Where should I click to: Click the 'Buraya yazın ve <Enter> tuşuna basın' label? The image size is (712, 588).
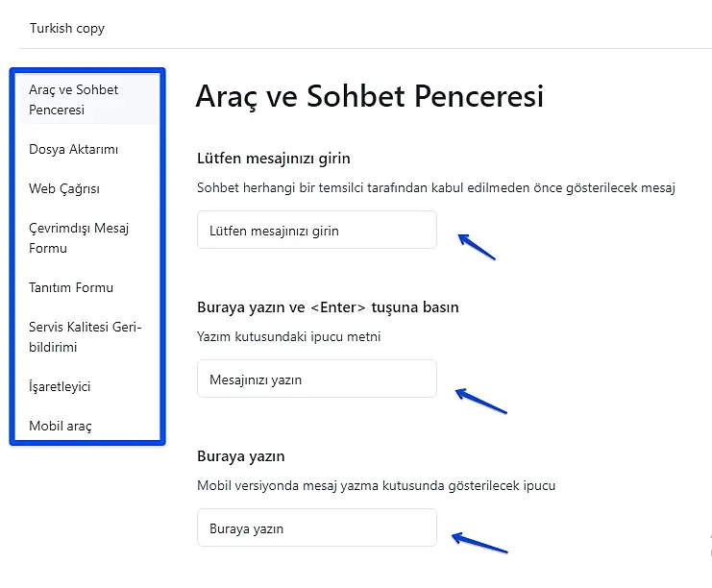tap(328, 307)
